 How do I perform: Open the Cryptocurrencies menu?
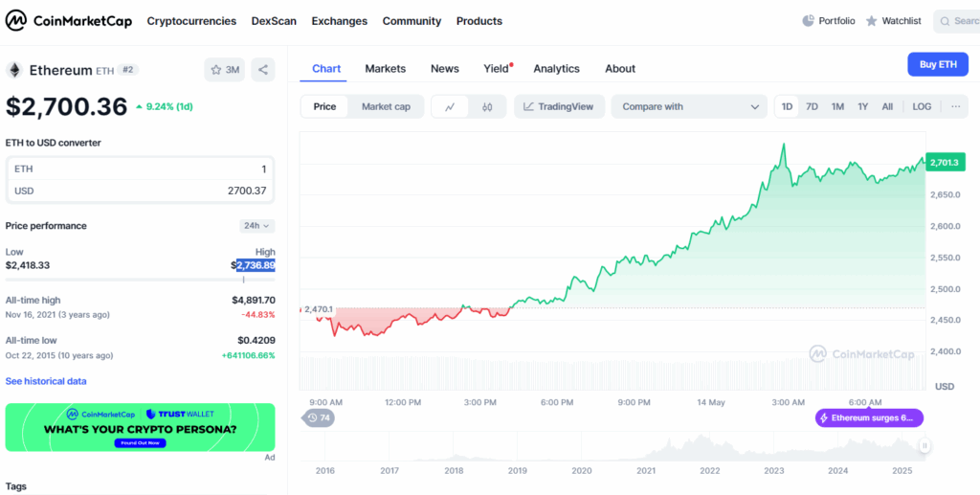pos(191,20)
